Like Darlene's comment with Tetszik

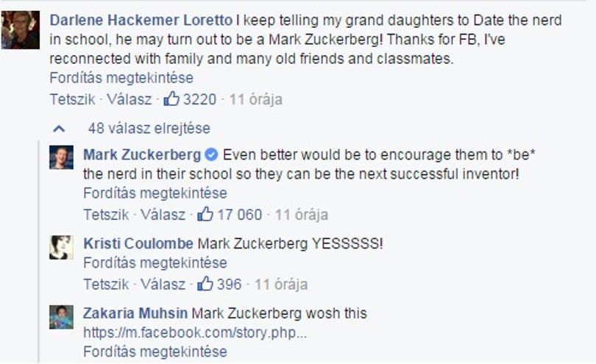tap(72, 99)
